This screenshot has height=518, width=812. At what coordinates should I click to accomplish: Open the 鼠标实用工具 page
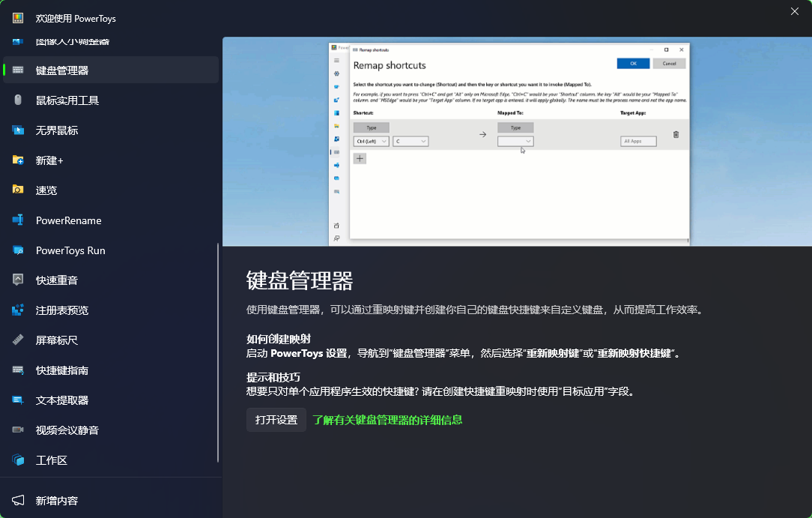pyautogui.click(x=111, y=100)
